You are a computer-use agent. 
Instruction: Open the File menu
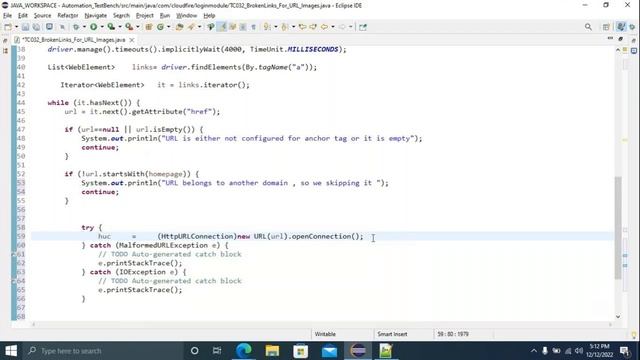tap(7, 16)
